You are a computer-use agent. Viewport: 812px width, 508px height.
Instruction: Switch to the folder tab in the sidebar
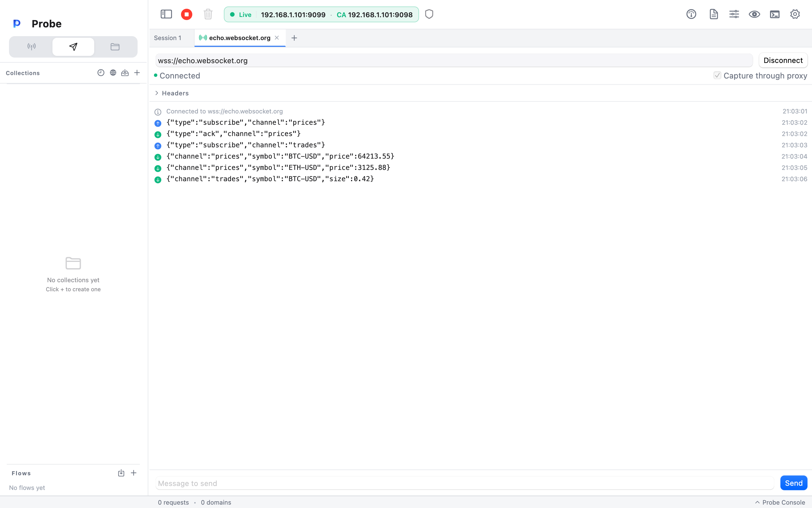pos(115,47)
